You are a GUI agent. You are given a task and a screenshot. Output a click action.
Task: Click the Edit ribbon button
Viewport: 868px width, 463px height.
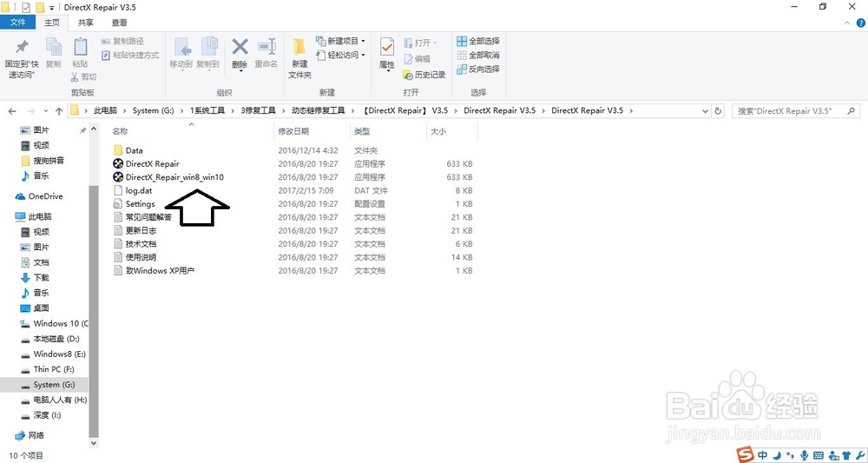coord(418,59)
